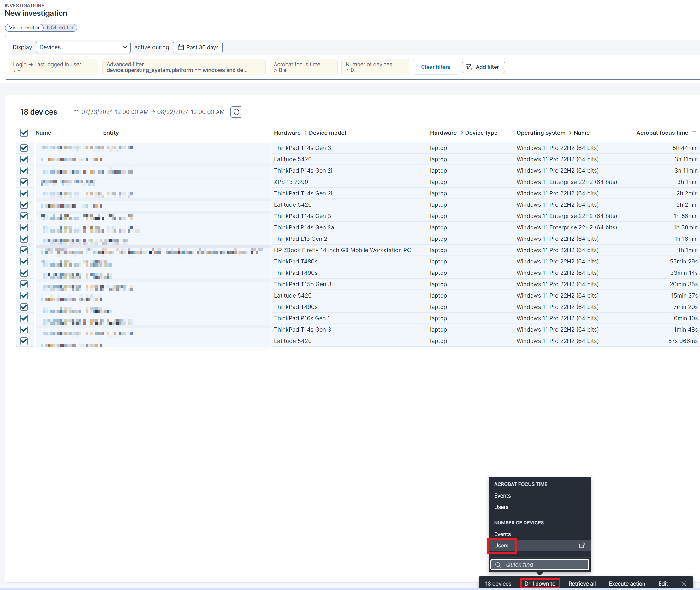Click Retrieve all in the action bar
700x590 pixels.
click(x=582, y=584)
